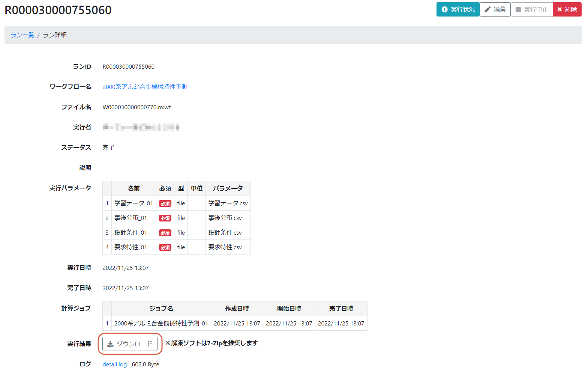Click the info icon on 実行状況 button
The image size is (588, 372).
[445, 9]
